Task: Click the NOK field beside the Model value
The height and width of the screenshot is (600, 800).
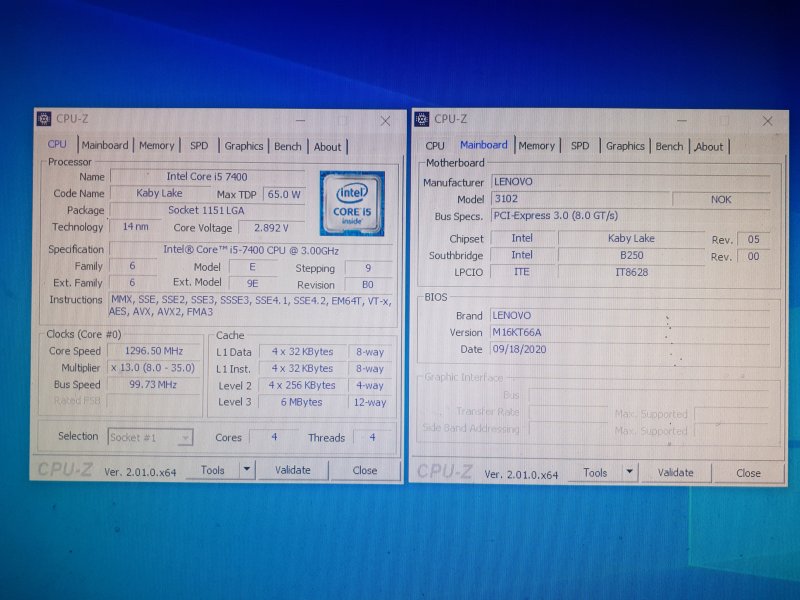Action: [x=721, y=199]
